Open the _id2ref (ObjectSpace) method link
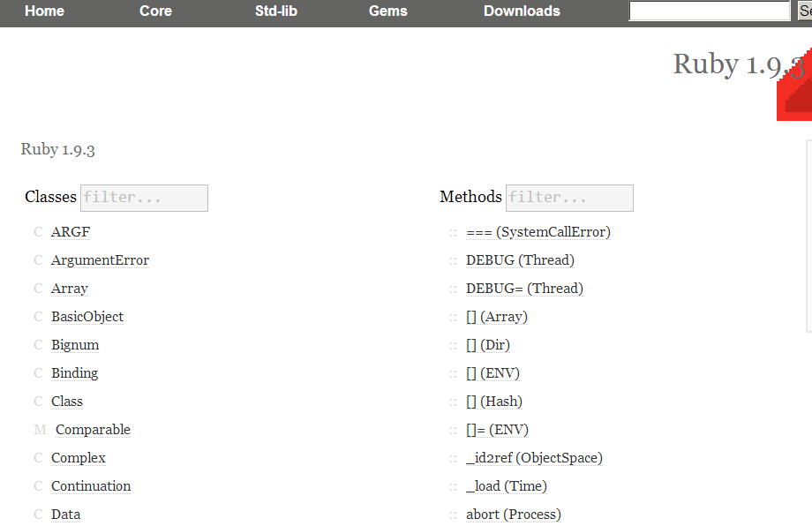The image size is (812, 526). pyautogui.click(x=534, y=458)
